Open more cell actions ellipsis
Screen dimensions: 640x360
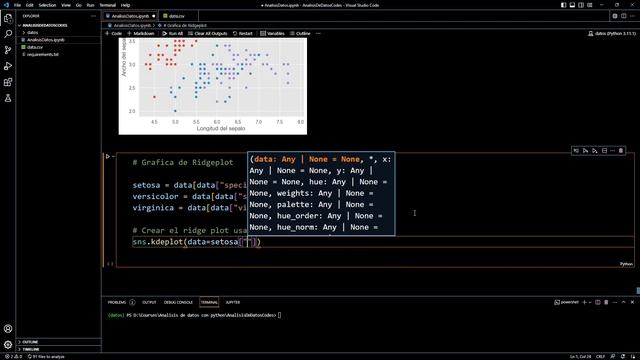point(613,151)
